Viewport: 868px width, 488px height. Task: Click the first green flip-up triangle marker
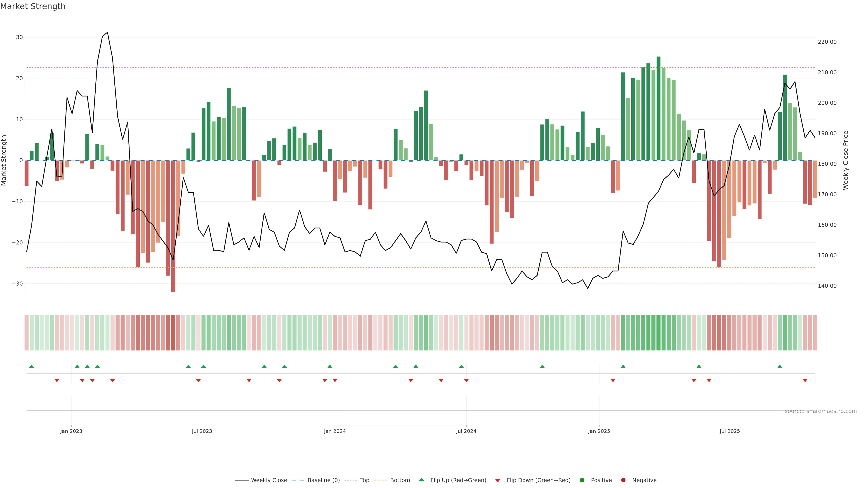click(32, 366)
